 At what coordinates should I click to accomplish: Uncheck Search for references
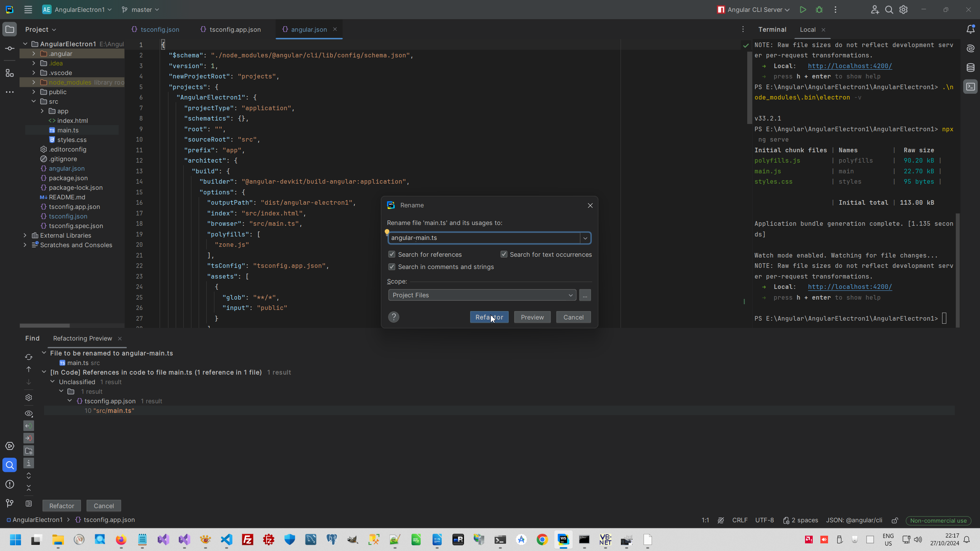click(392, 254)
